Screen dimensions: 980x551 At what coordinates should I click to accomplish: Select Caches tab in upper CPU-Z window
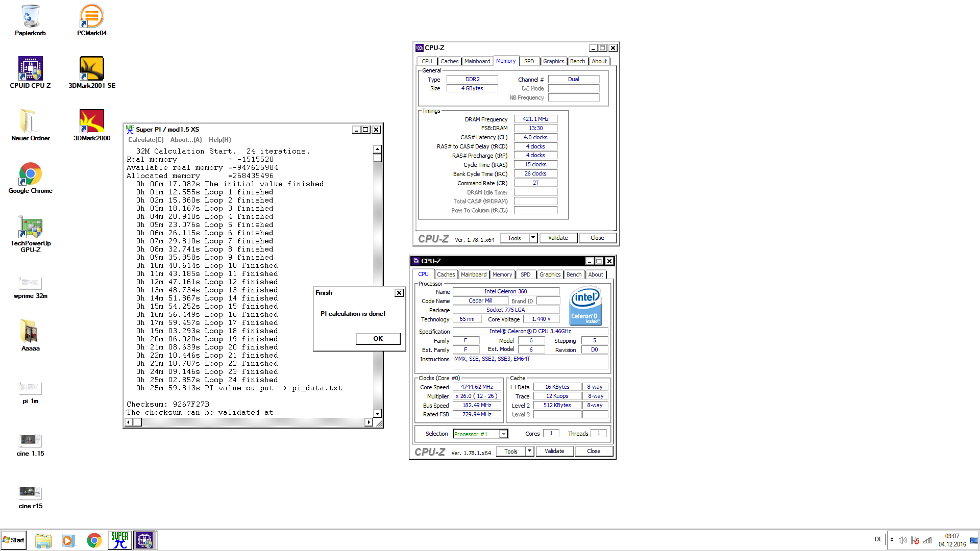[449, 61]
